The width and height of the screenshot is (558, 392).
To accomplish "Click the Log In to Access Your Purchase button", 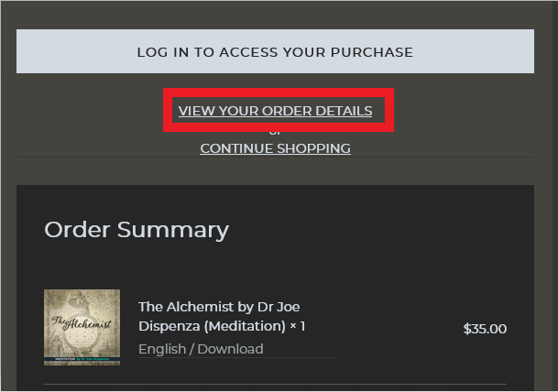I will click(275, 52).
